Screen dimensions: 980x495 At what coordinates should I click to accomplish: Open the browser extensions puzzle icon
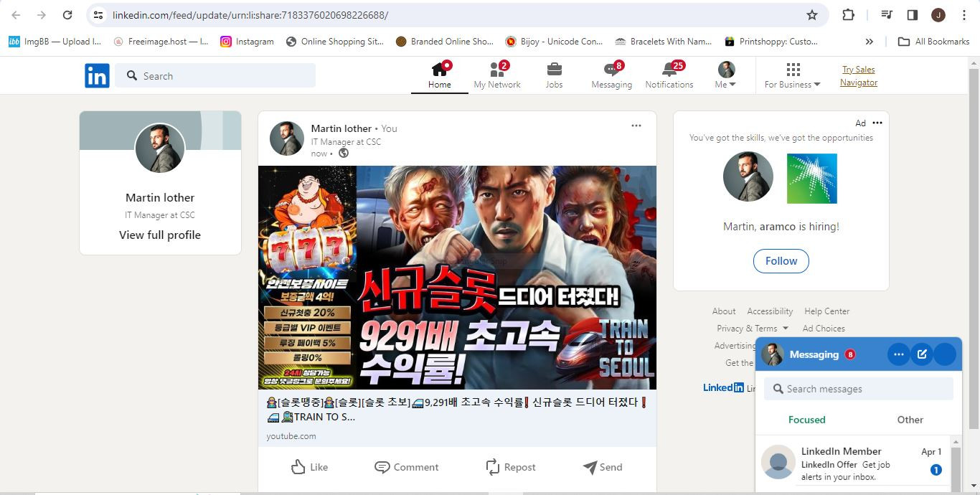[x=848, y=15]
